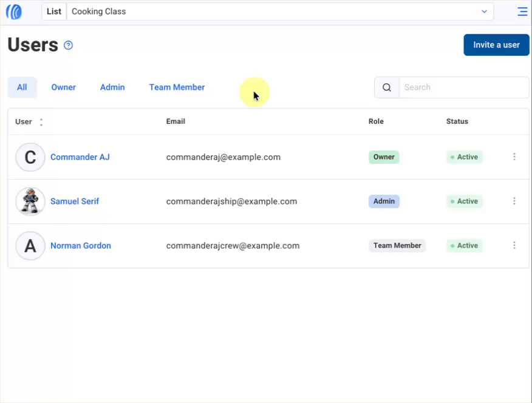Click the Role column header

376,121
